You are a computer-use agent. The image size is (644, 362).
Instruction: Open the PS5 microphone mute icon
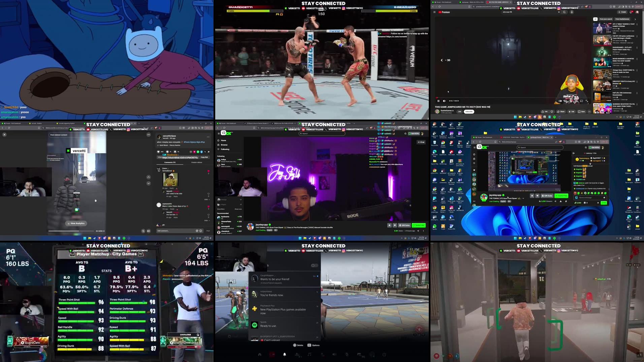[347, 355]
